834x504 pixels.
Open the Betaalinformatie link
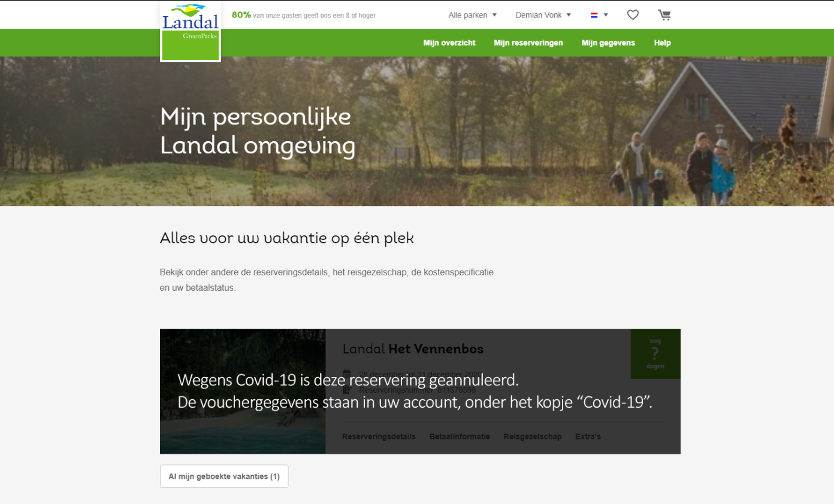pyautogui.click(x=460, y=436)
